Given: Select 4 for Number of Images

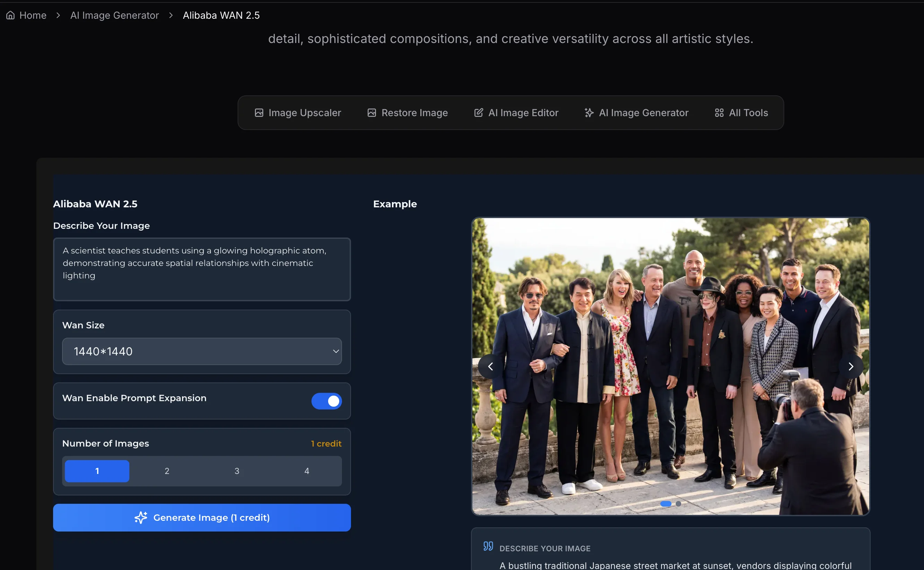Looking at the screenshot, I should click(x=307, y=471).
